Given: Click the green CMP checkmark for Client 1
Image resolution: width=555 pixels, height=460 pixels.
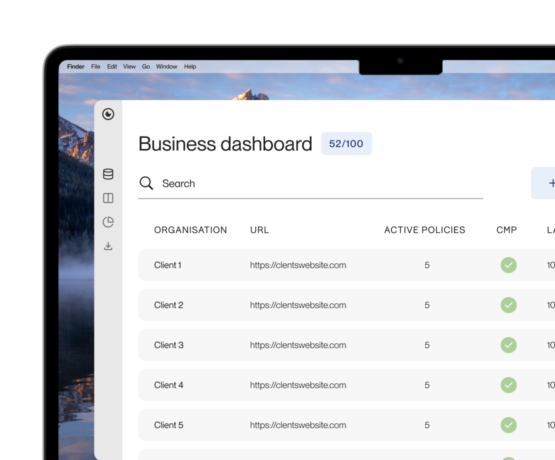Looking at the screenshot, I should (508, 265).
